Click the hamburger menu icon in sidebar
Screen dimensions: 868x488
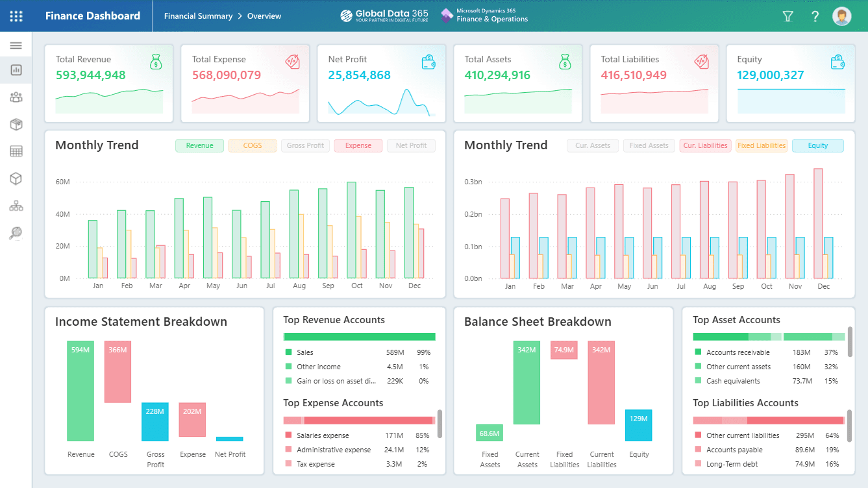click(x=16, y=45)
